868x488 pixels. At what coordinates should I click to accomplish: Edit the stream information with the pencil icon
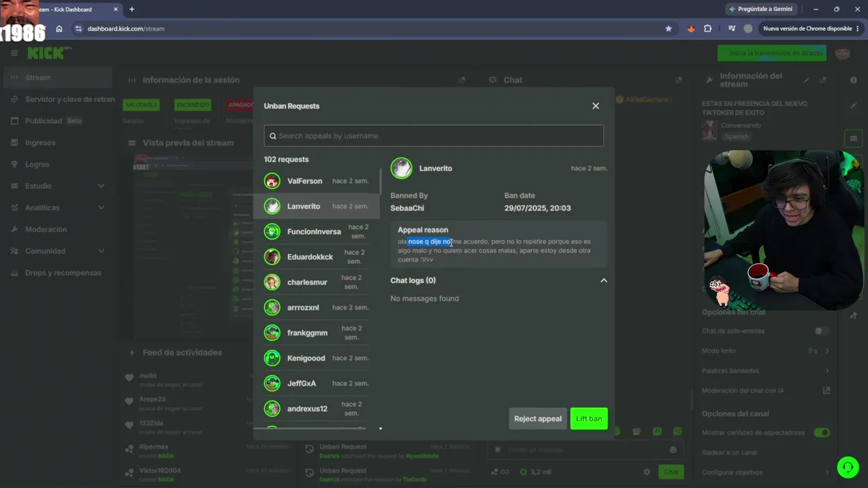(x=806, y=80)
